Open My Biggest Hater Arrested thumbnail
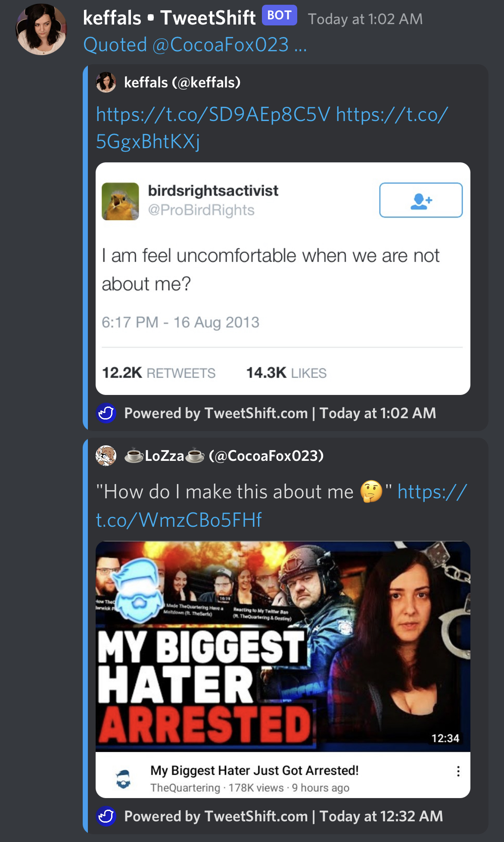The height and width of the screenshot is (842, 504). pyautogui.click(x=283, y=646)
